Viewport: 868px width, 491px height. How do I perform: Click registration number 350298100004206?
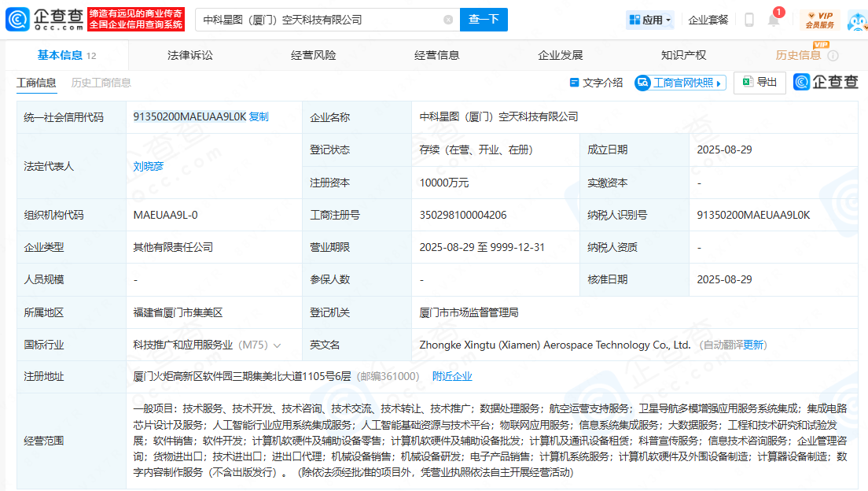pyautogui.click(x=463, y=215)
